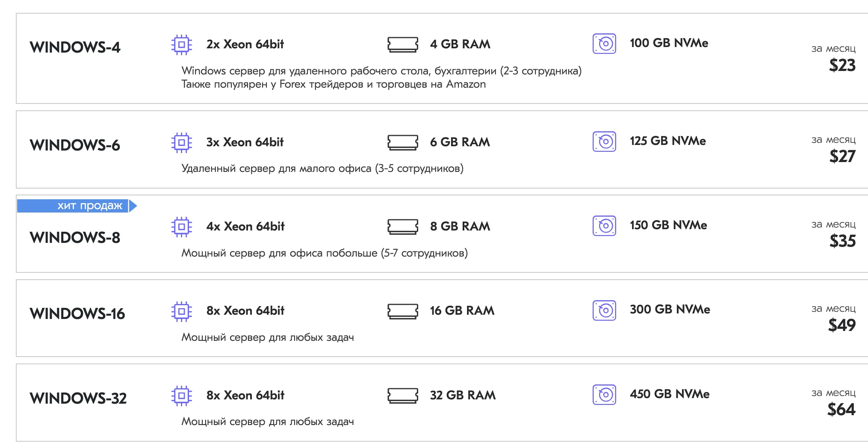Click the RAM icon in WINDOWS-6 row

click(x=402, y=142)
